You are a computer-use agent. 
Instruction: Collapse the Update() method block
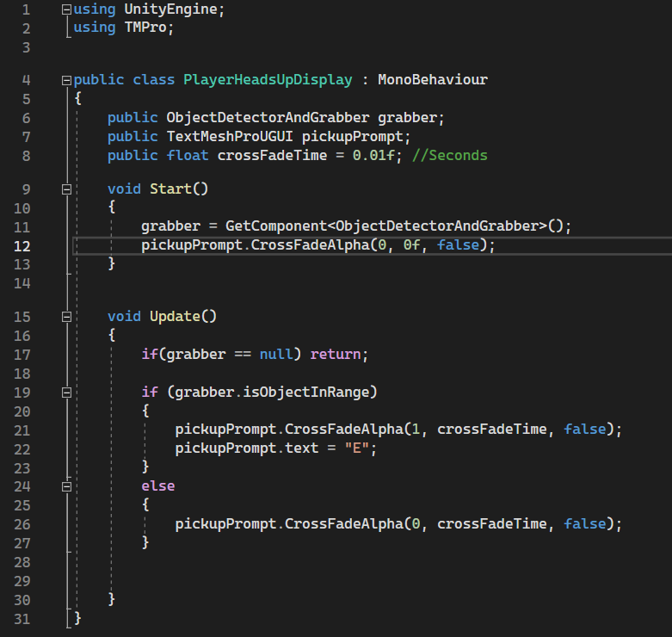(x=66, y=317)
